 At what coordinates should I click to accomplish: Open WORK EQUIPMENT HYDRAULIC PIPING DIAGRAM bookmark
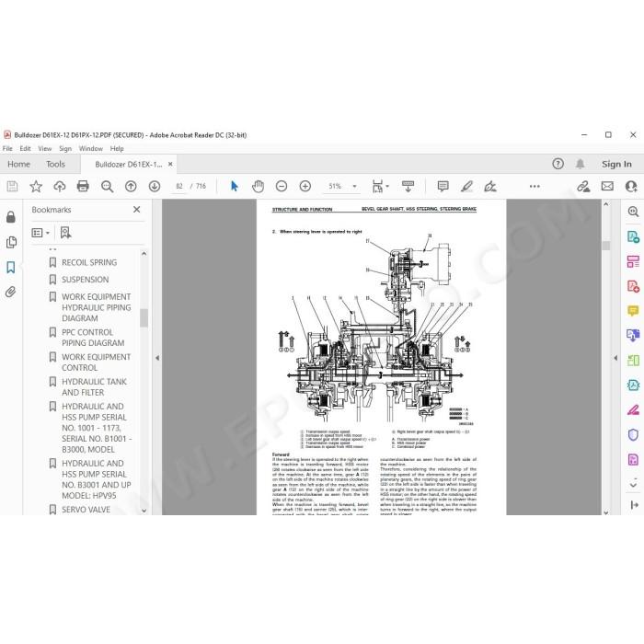pyautogui.click(x=96, y=307)
